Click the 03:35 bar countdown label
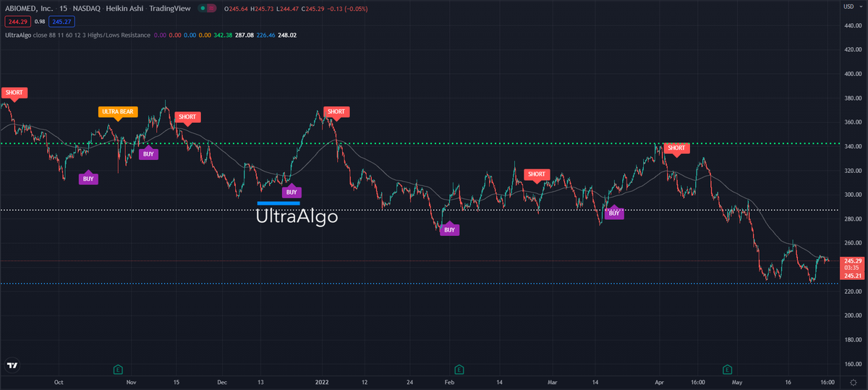 point(850,268)
